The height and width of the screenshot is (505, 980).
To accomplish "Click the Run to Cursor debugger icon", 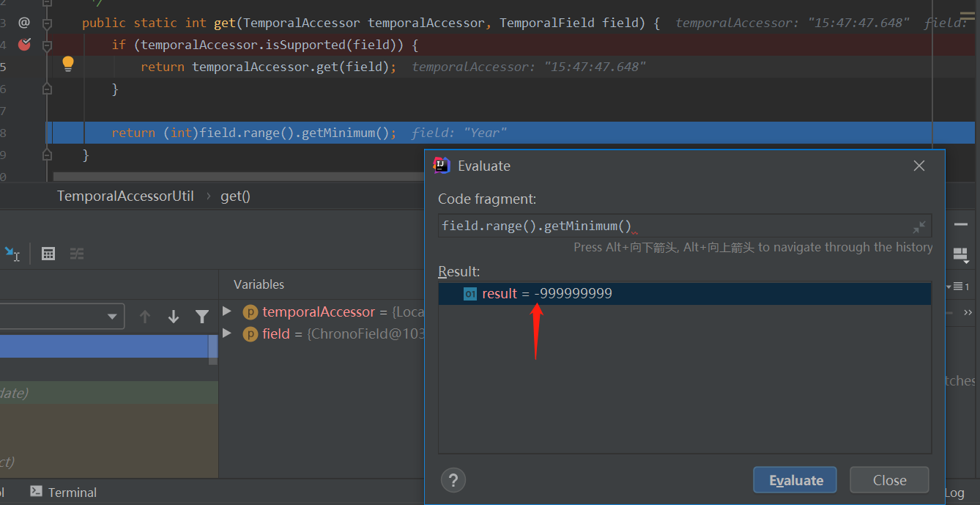I will [x=12, y=254].
